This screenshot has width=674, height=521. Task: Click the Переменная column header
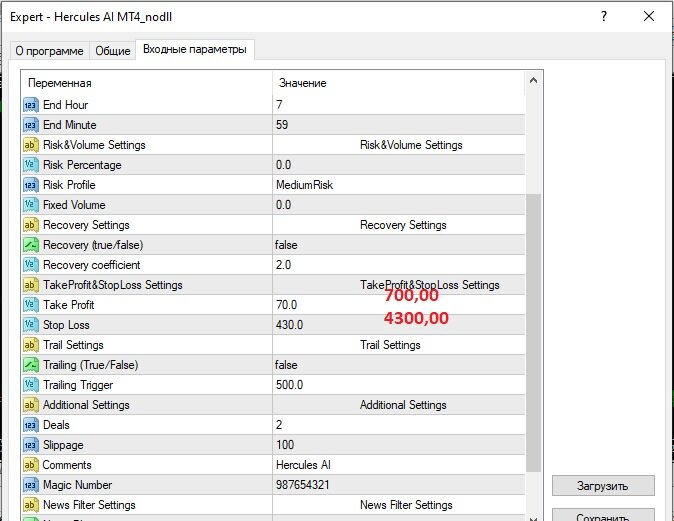(x=147, y=83)
